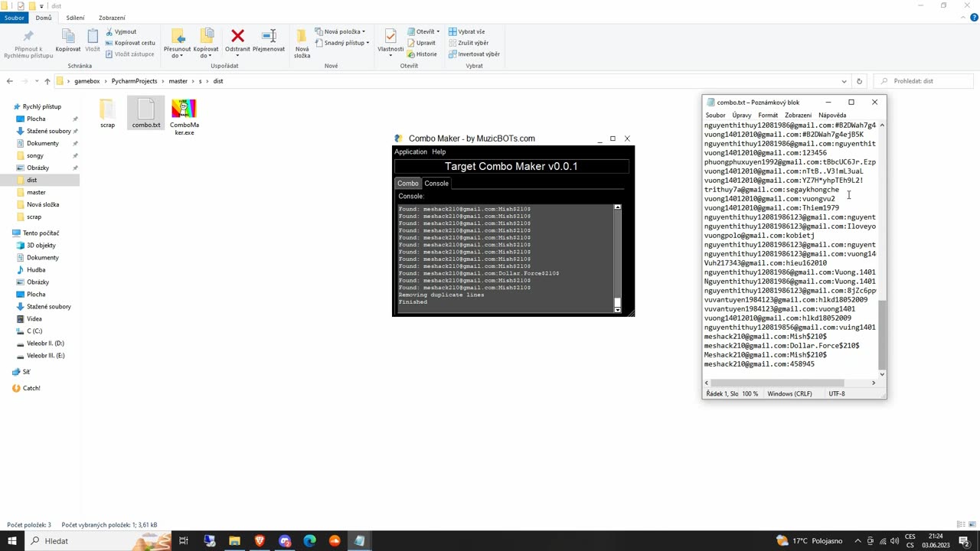
Task: Expand the address bar history dropdown
Action: (x=844, y=81)
